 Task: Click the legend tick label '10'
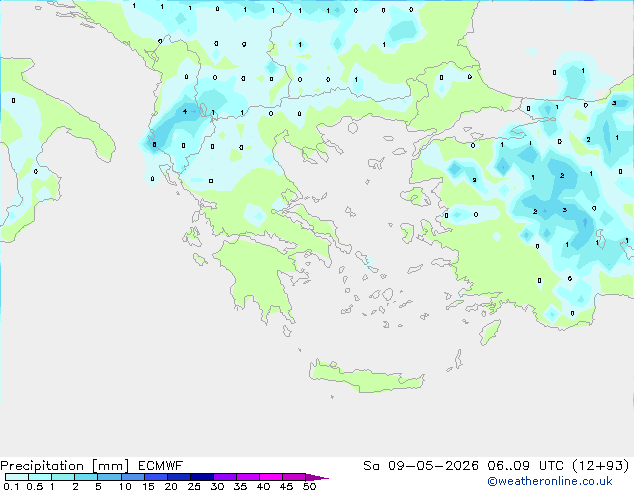[125, 486]
